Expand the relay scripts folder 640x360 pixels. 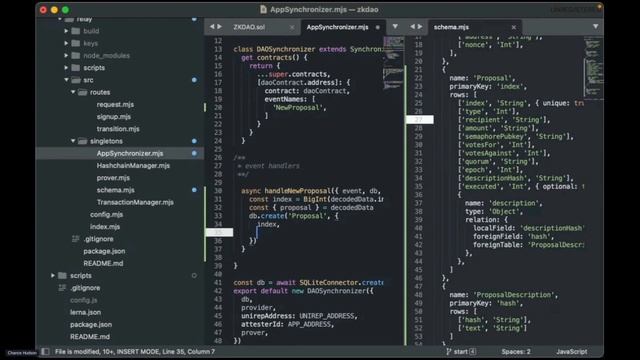coord(66,68)
